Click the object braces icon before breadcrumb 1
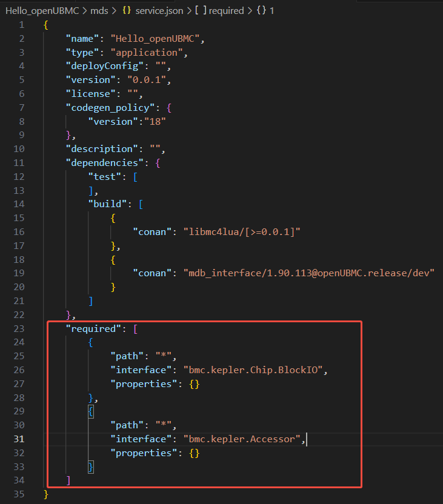443x504 pixels. tap(262, 11)
